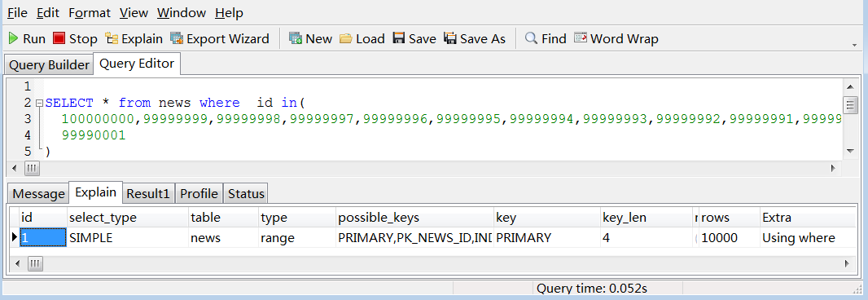Image resolution: width=868 pixels, height=300 pixels.
Task: Select the Query Editor tab
Action: [137, 64]
